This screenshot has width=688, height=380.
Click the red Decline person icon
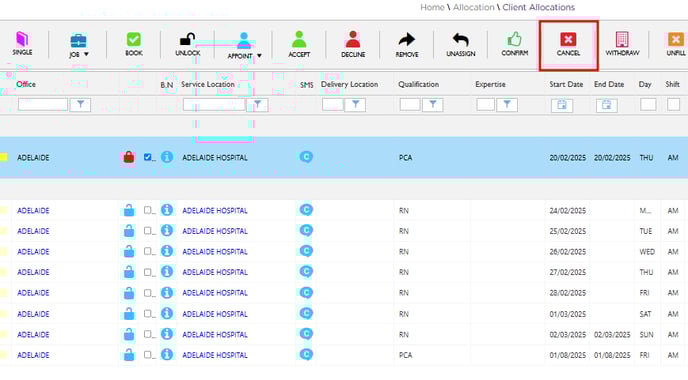[x=353, y=39]
